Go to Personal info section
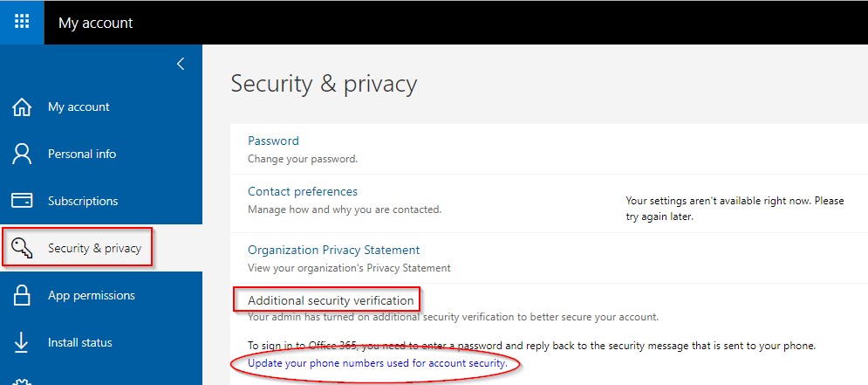 coord(82,154)
